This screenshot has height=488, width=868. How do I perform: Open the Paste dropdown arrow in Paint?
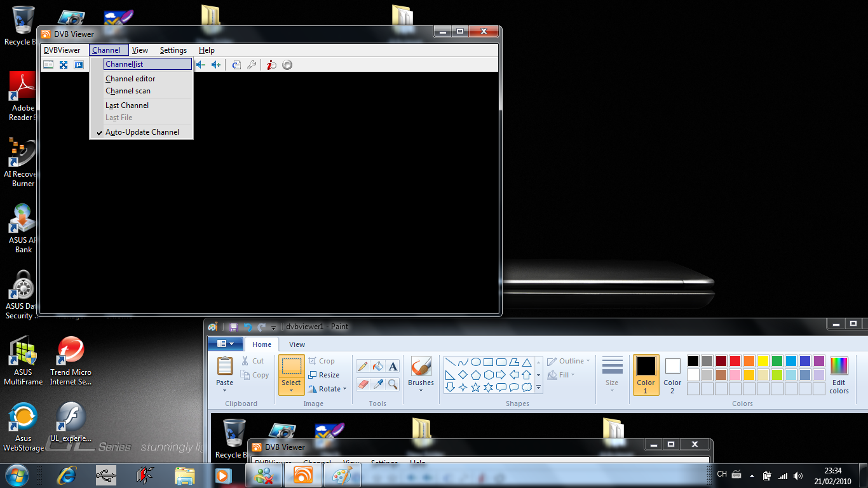tap(225, 392)
